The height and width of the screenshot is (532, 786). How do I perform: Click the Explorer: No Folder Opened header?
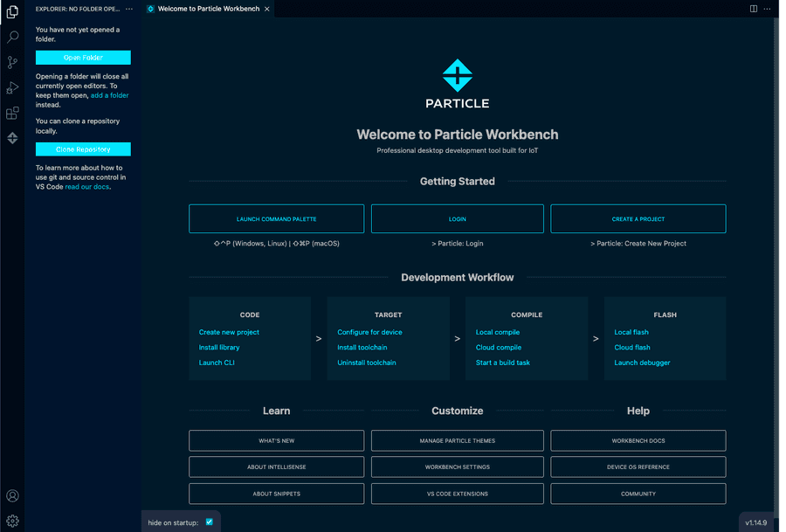78,9
